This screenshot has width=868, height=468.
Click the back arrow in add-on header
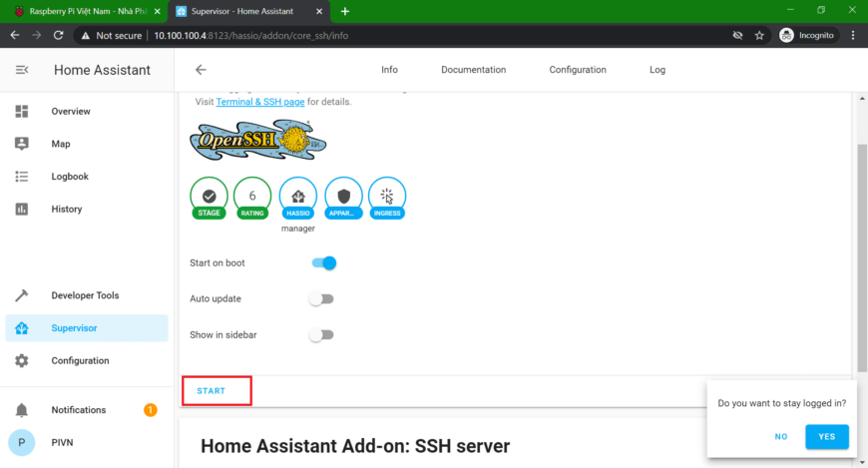(x=201, y=70)
